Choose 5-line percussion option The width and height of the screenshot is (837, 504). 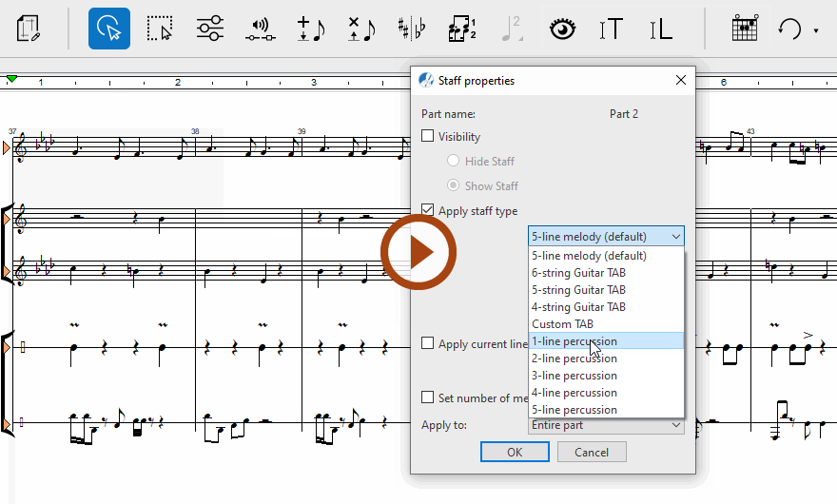click(x=606, y=410)
